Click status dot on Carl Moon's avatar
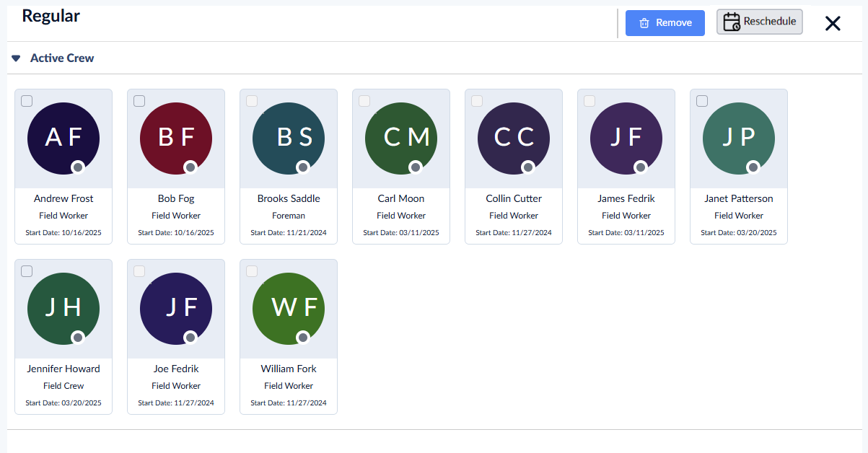Image resolution: width=868 pixels, height=453 pixels. (x=416, y=167)
